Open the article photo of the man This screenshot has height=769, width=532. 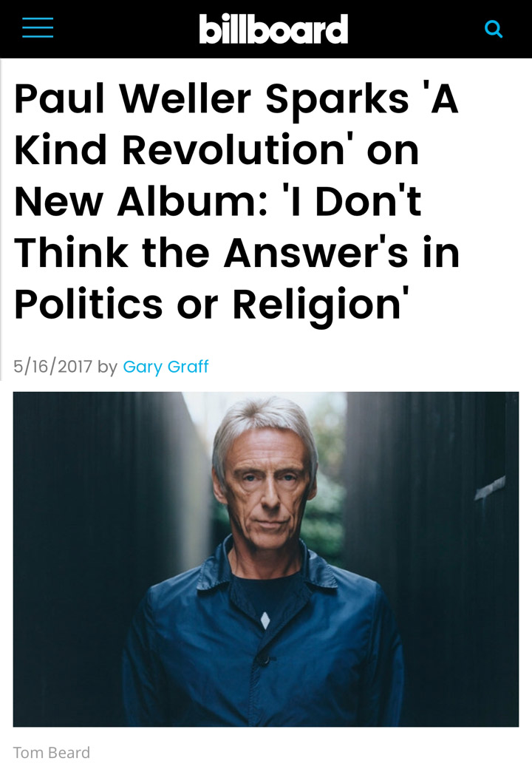tap(265, 559)
